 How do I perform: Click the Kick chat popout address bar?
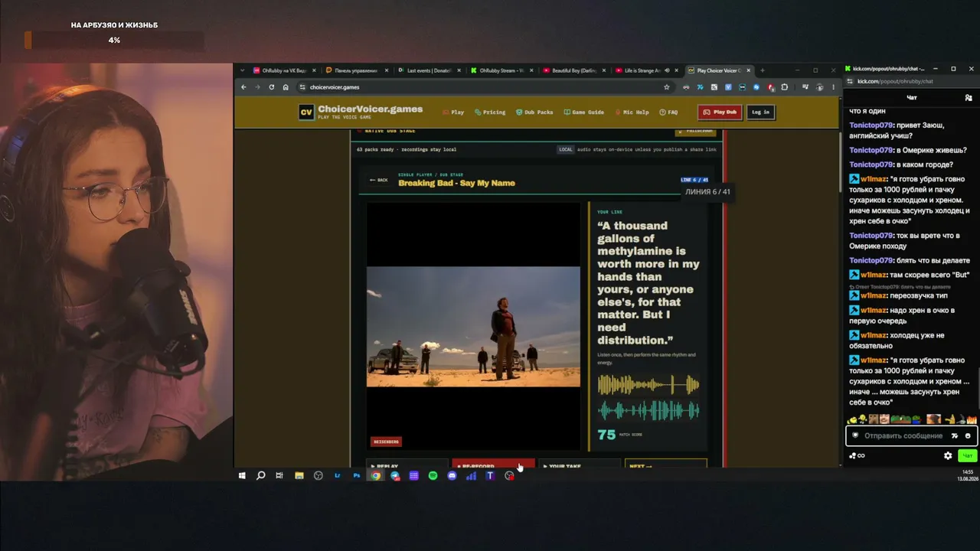pos(911,81)
